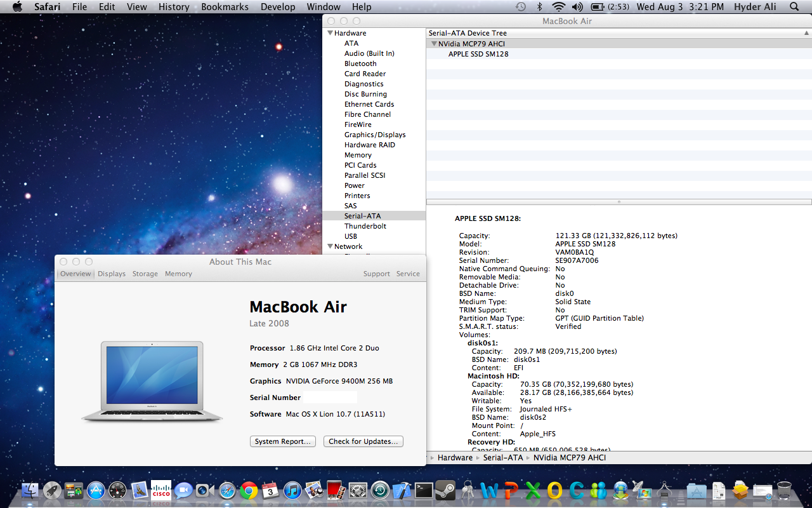
Task: Open the Support link
Action: pyautogui.click(x=377, y=274)
